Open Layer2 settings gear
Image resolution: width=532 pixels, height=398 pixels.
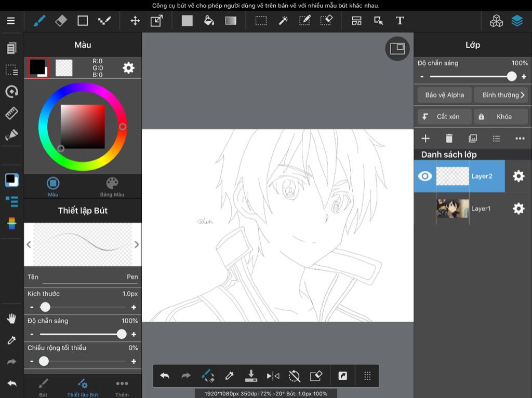click(x=518, y=176)
